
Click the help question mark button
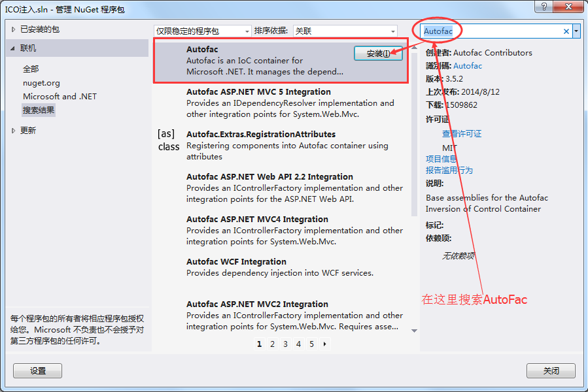544,7
